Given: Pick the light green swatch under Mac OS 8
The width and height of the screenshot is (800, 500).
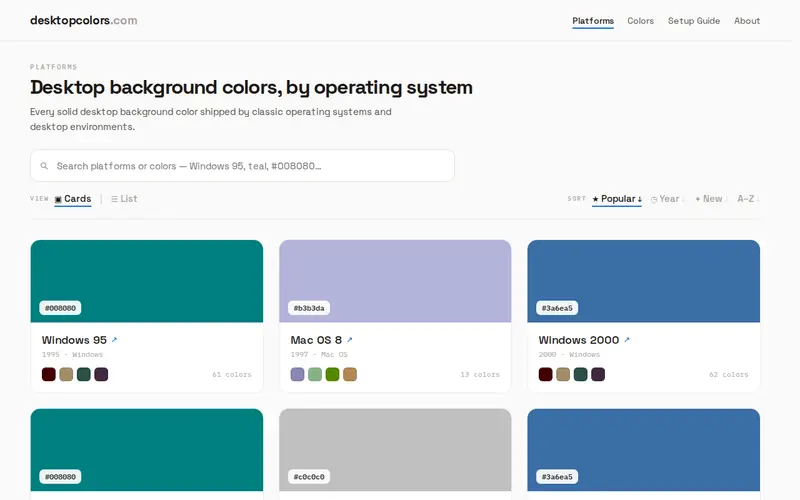Looking at the screenshot, I should coord(315,374).
